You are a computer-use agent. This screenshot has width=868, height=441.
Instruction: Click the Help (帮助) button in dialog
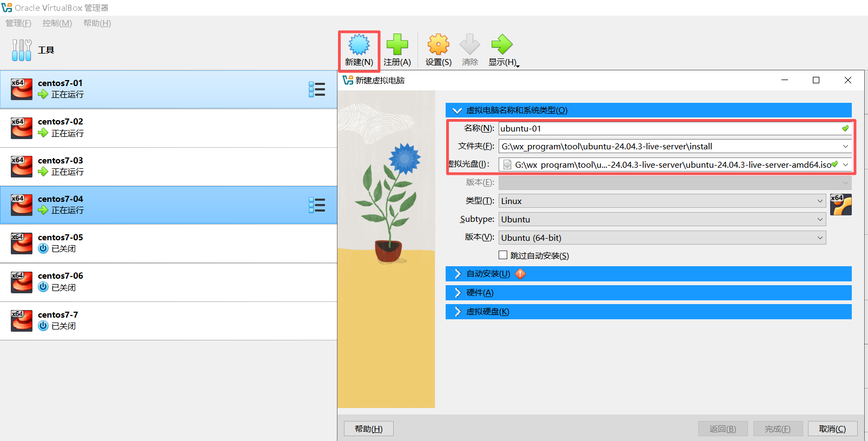[369, 429]
